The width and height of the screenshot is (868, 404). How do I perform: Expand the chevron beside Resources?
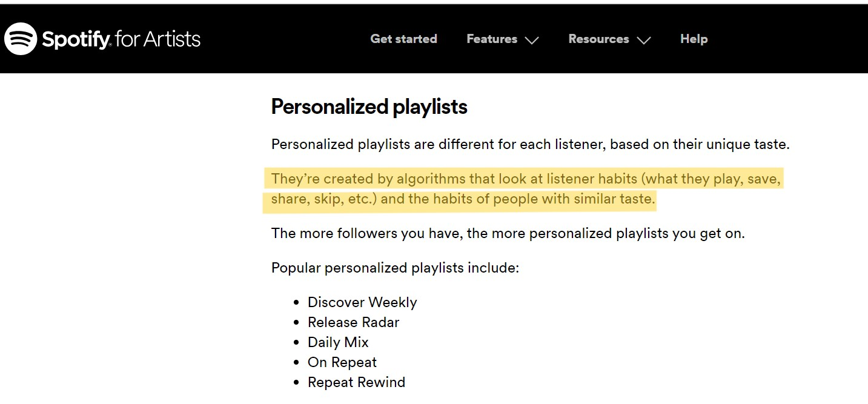coord(644,41)
